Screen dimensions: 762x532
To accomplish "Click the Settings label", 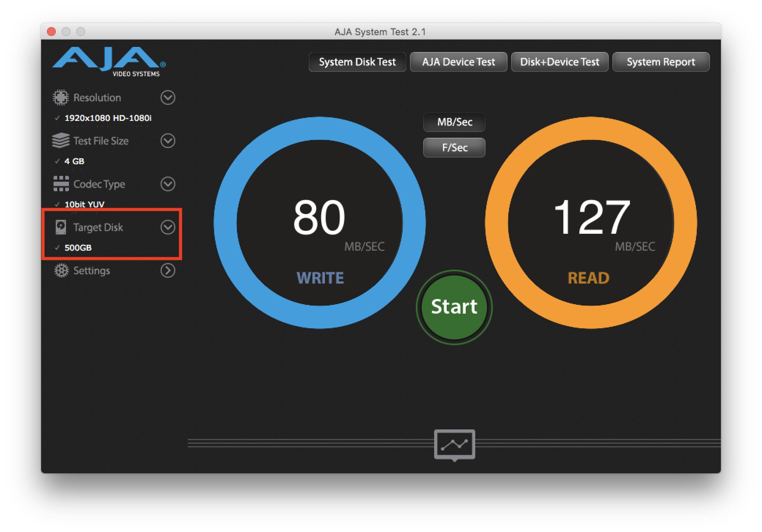I will tap(92, 271).
